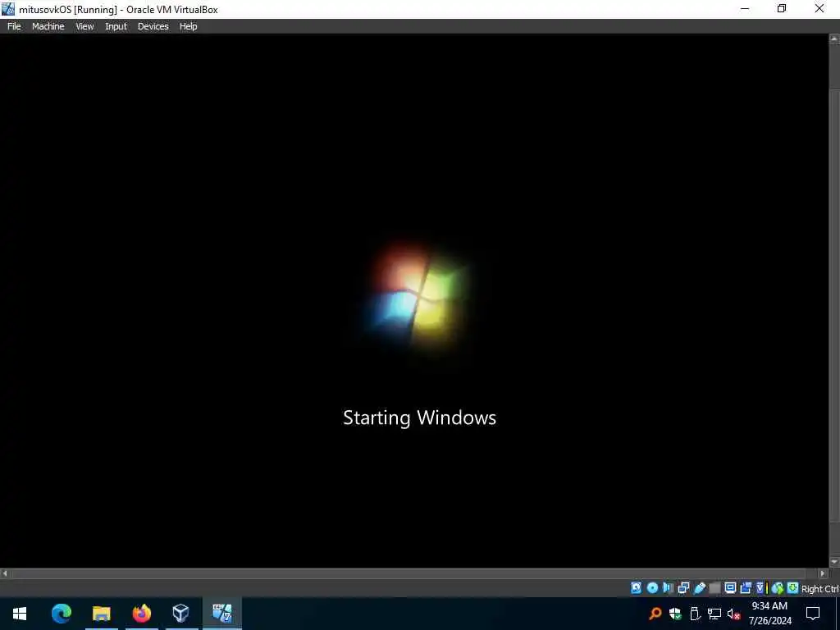Click the mouse integration indicator

point(778,588)
